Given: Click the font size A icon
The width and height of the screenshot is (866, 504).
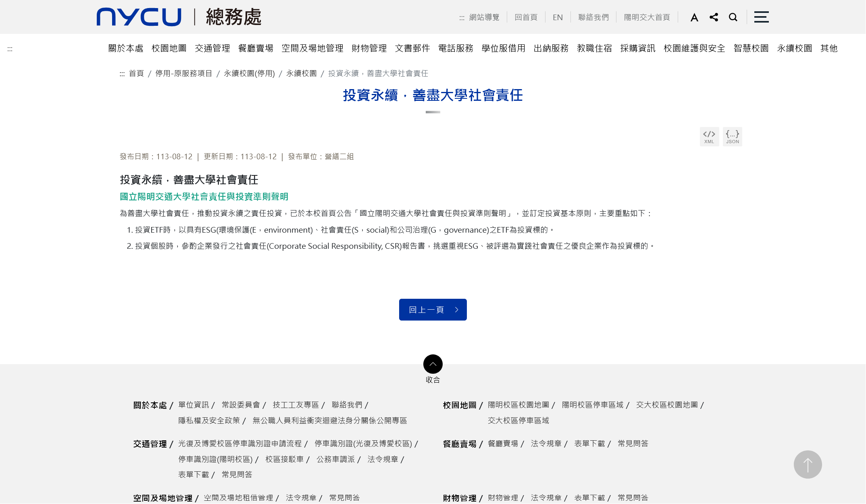Looking at the screenshot, I should 694,17.
